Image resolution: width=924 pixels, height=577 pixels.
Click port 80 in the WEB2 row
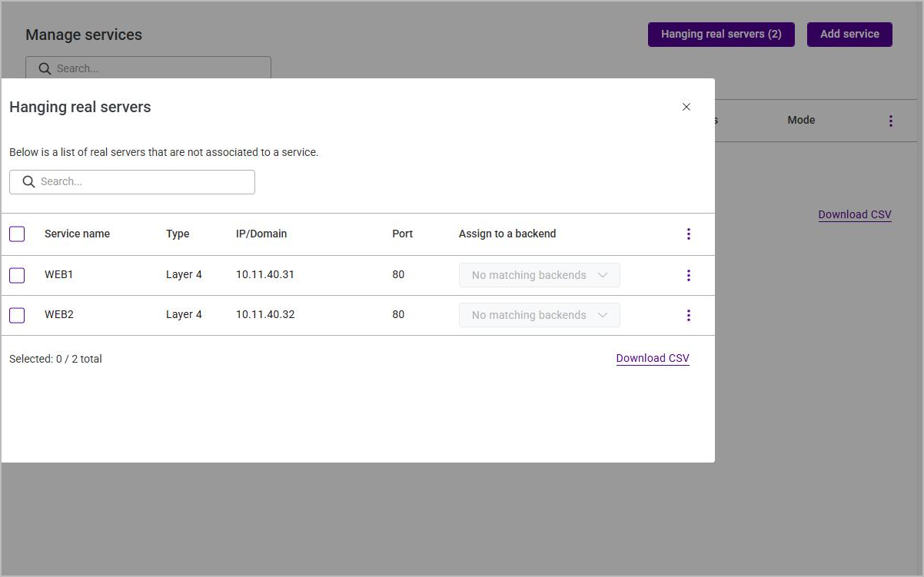(x=398, y=314)
